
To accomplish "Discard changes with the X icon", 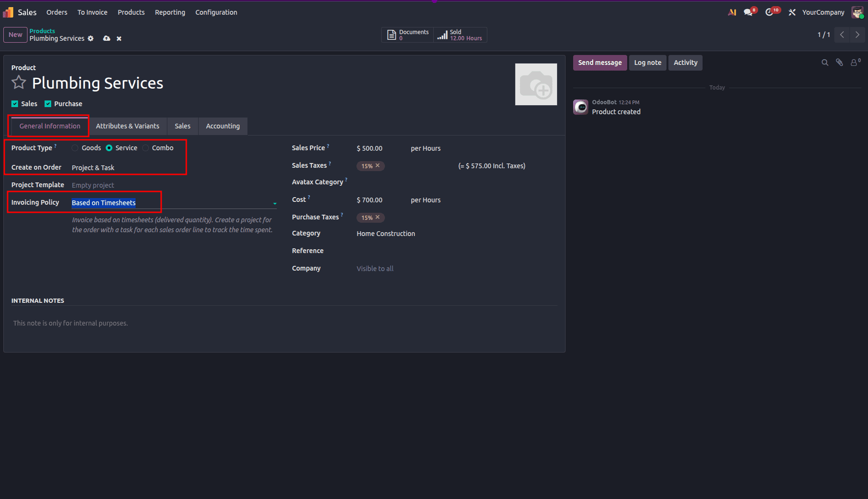I will (119, 38).
